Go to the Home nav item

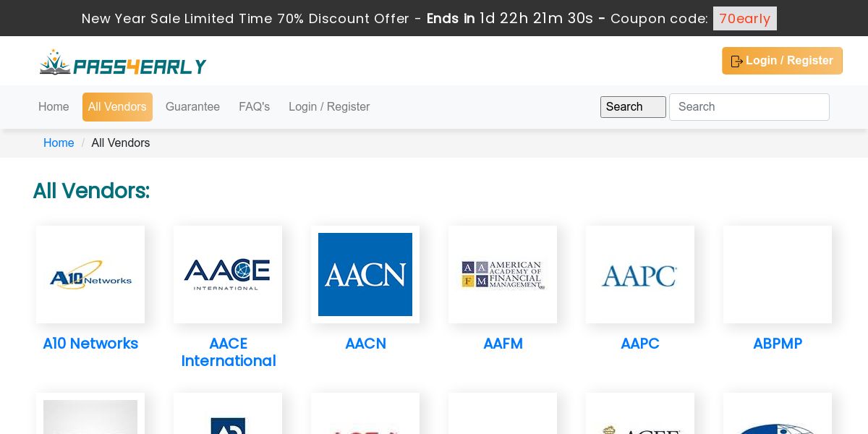[x=54, y=107]
